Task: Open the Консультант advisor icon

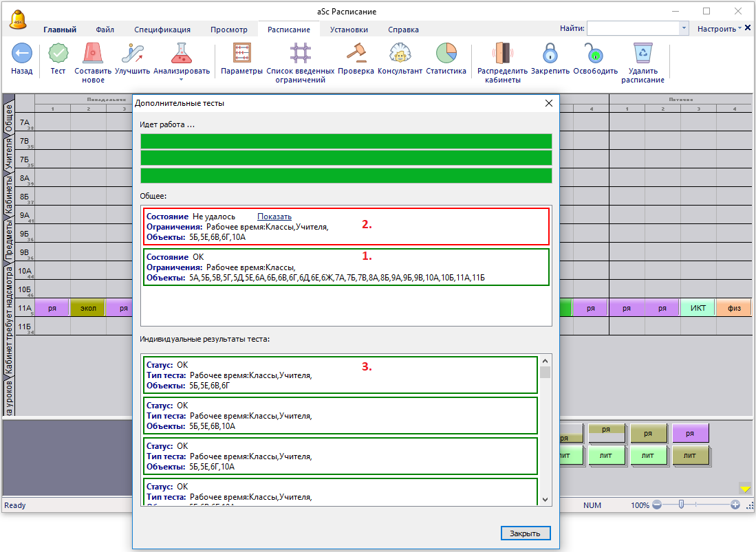Action: pos(400,54)
